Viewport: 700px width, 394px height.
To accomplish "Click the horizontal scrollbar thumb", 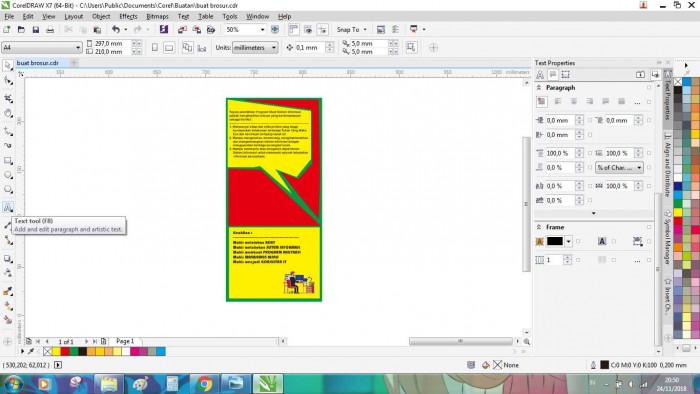I will pos(461,341).
